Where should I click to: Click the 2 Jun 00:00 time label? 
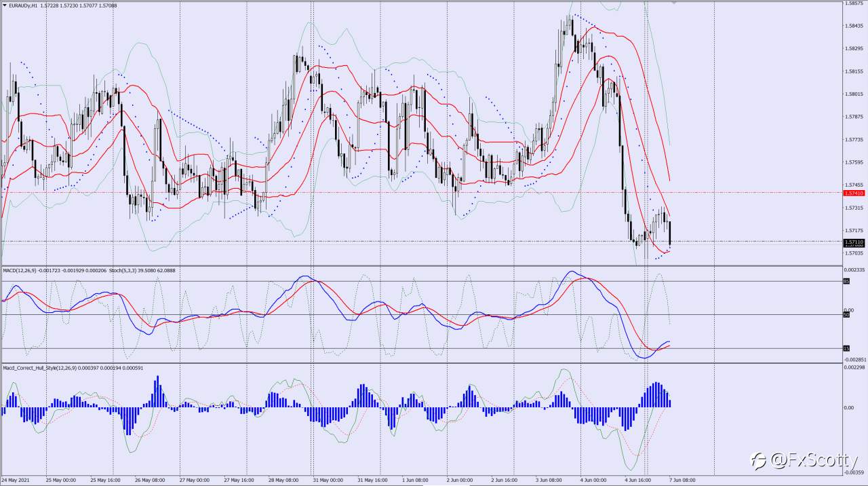click(461, 481)
